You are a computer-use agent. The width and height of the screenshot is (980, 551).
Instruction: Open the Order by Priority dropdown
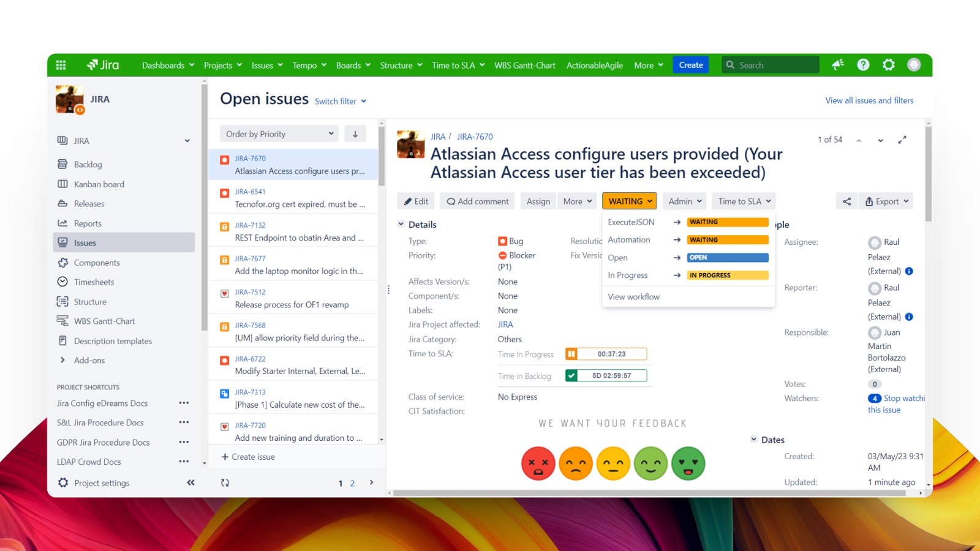click(279, 134)
